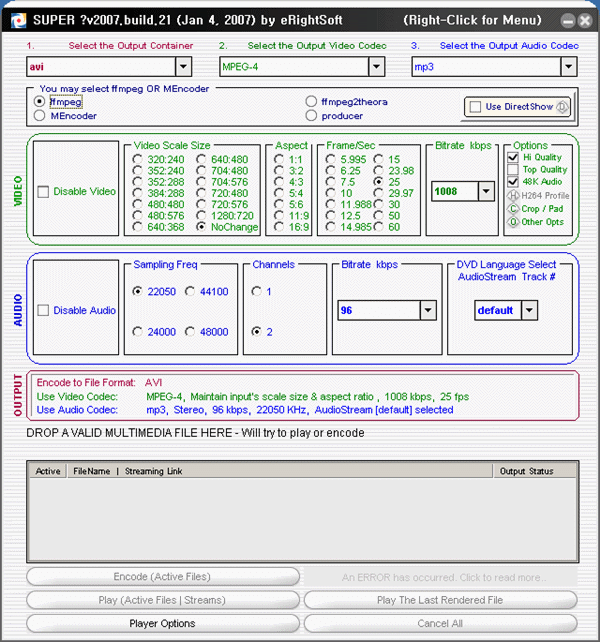Choose 704:480 video scale size

click(201, 170)
